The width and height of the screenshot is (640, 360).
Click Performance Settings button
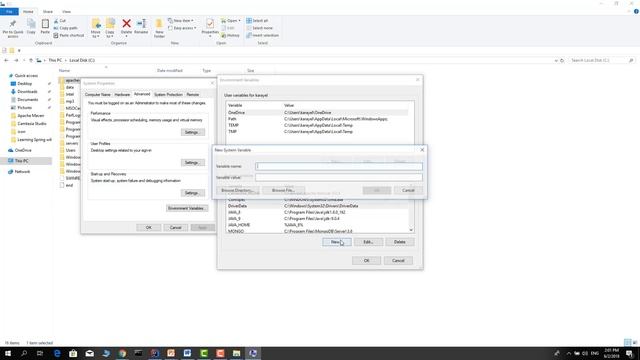(193, 132)
